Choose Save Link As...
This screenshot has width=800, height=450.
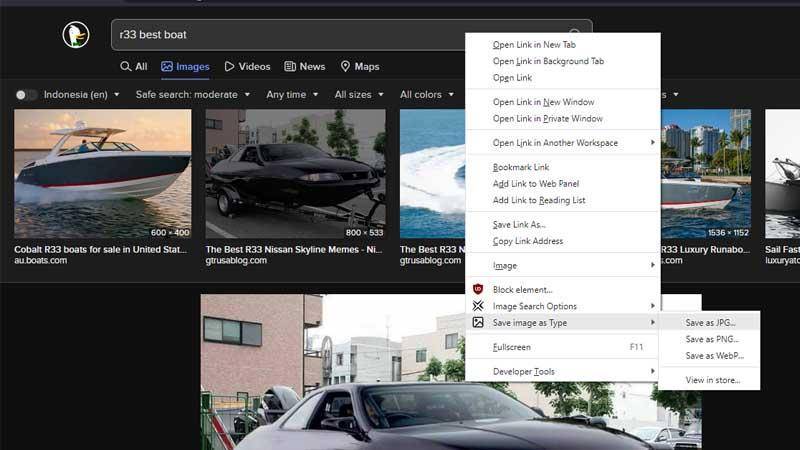click(x=563, y=224)
